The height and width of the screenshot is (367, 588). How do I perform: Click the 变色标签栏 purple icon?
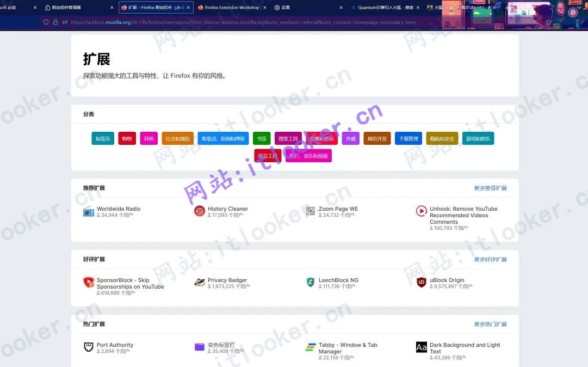(x=200, y=347)
